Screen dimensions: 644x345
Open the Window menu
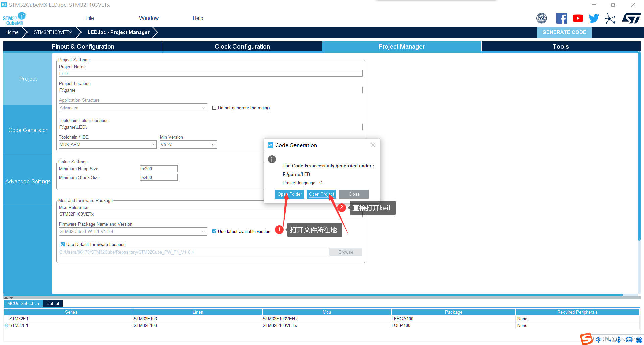[x=149, y=18]
